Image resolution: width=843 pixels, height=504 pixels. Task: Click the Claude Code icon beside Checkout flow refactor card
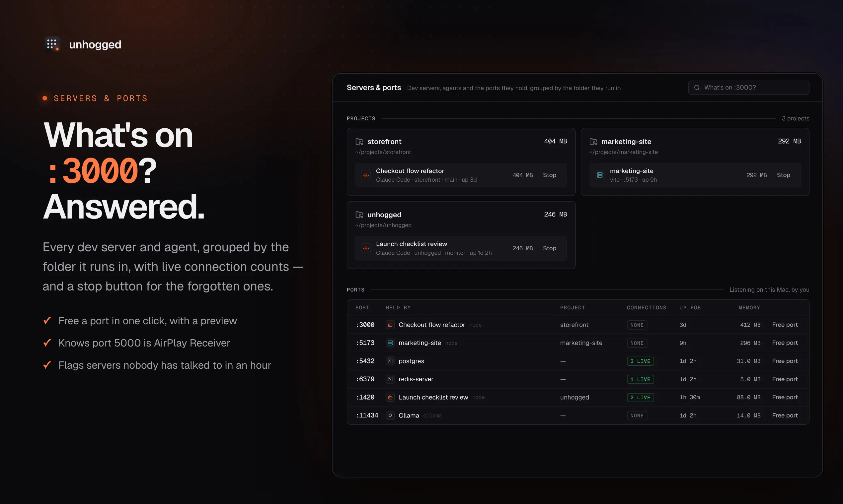tap(366, 175)
